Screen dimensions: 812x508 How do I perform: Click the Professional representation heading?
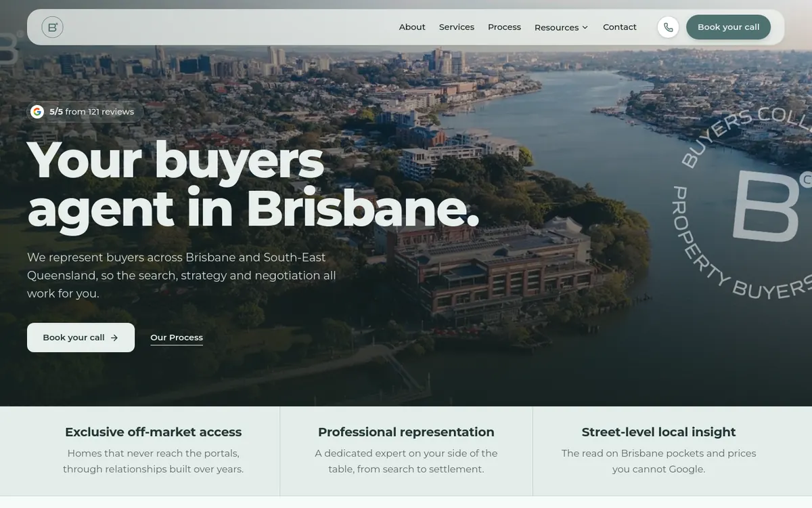406,432
